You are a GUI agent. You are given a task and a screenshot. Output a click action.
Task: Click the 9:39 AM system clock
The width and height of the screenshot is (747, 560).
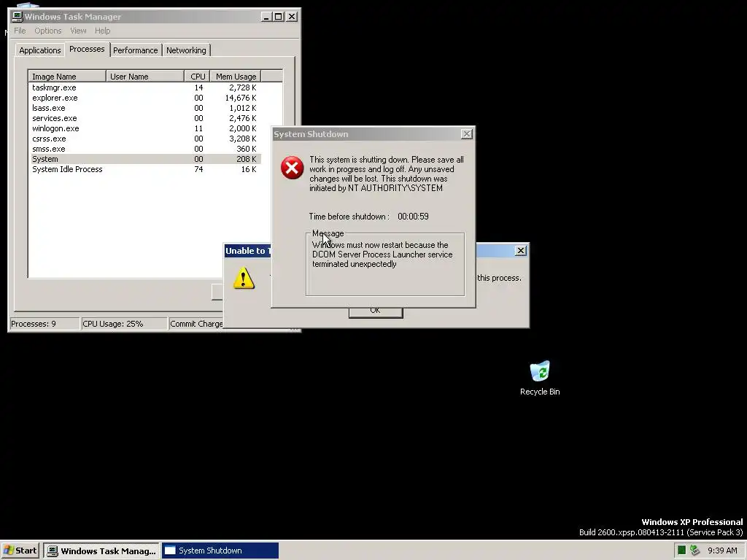coord(722,551)
